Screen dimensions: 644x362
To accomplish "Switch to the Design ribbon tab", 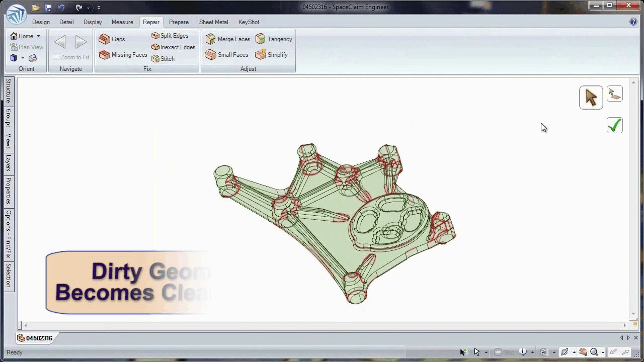I will coord(41,22).
